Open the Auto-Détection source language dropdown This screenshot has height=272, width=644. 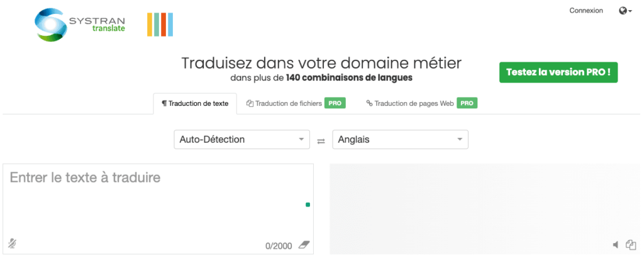pyautogui.click(x=242, y=140)
